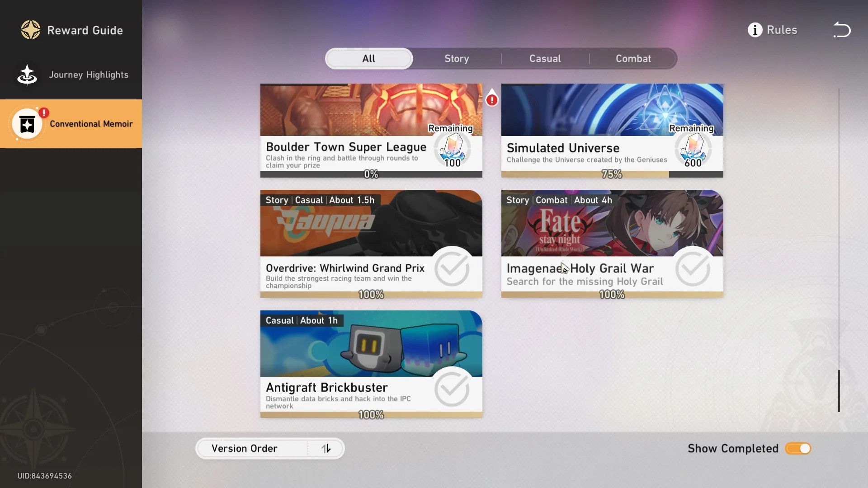Click Boulder Town Super League jade reward icon

(x=453, y=150)
